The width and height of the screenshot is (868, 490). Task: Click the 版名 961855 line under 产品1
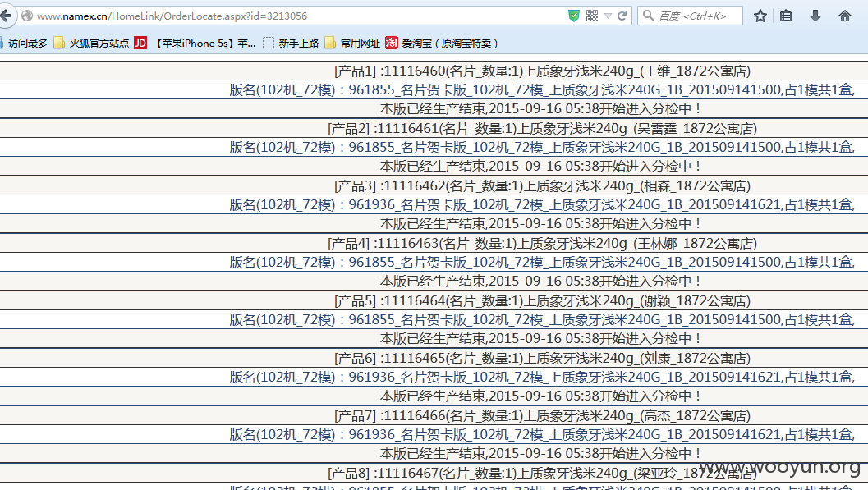542,90
